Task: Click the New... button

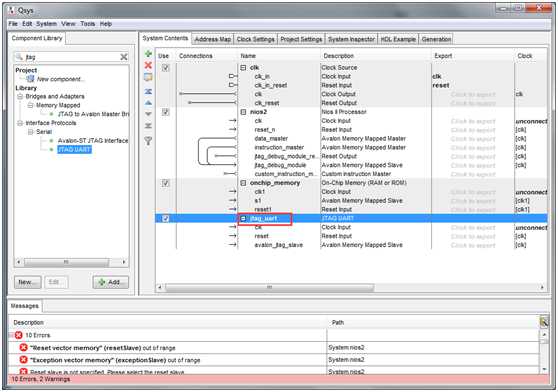Action: [x=28, y=282]
